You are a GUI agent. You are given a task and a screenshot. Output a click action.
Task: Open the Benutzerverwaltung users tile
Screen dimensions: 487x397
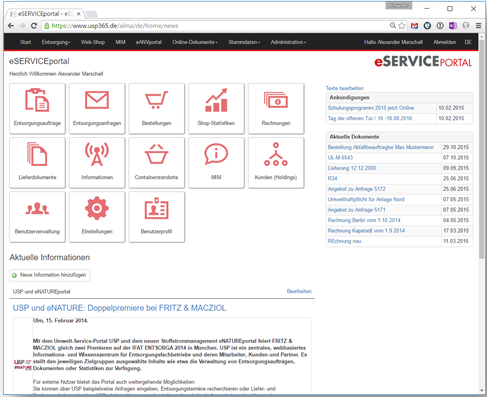coord(37,217)
